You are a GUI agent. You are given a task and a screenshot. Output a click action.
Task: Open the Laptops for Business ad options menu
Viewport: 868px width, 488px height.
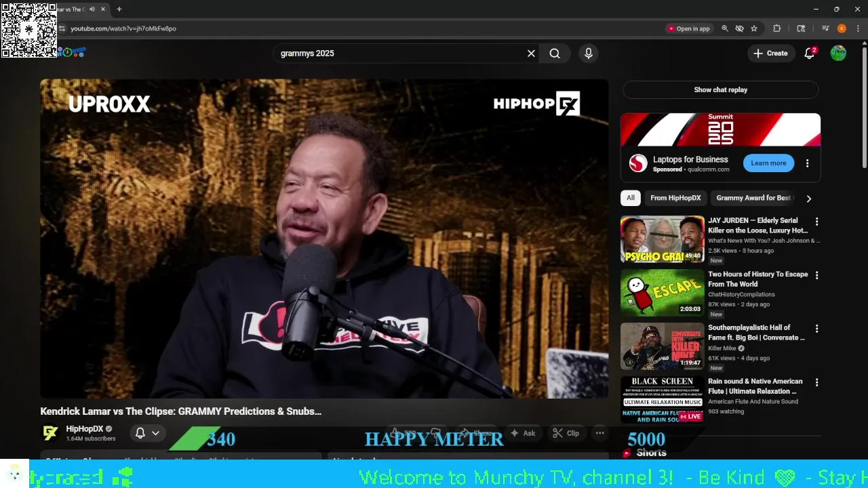coord(807,163)
